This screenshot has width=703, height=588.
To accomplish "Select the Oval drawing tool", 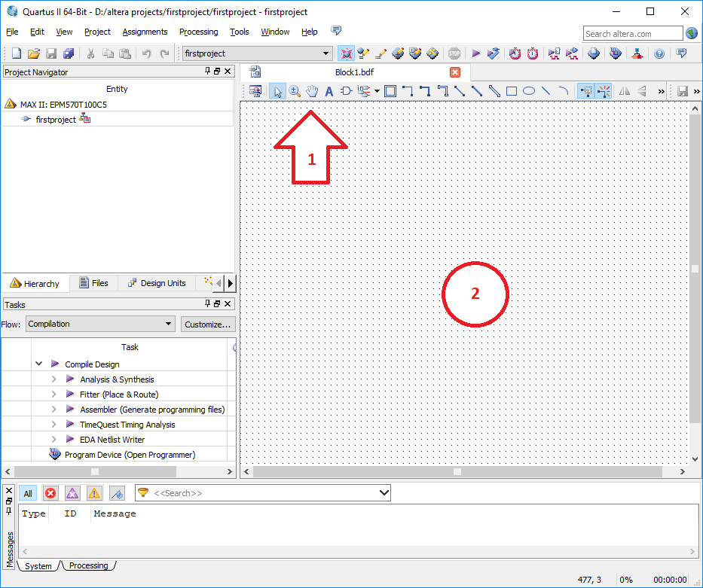I will [529, 91].
